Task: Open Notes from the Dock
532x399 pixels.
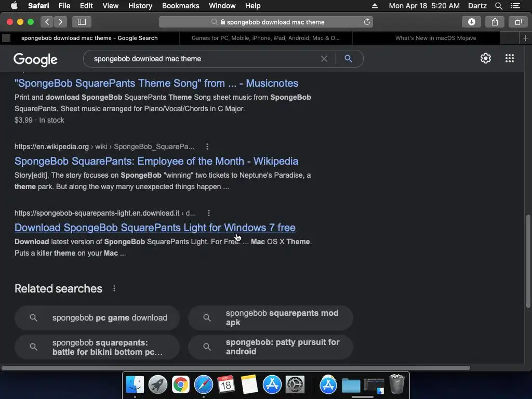Action: (249, 385)
